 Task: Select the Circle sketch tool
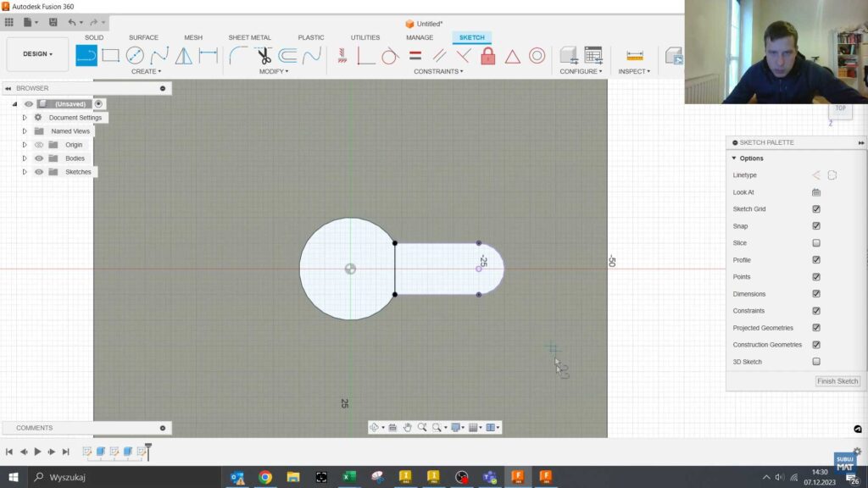coord(135,54)
